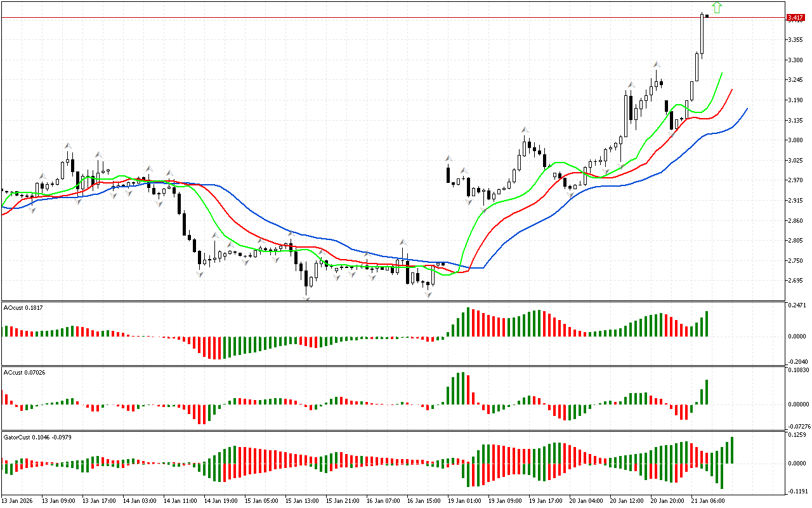The height and width of the screenshot is (508, 812).
Task: Select the ACcust 0.07026 indicator label
Action: (x=25, y=371)
